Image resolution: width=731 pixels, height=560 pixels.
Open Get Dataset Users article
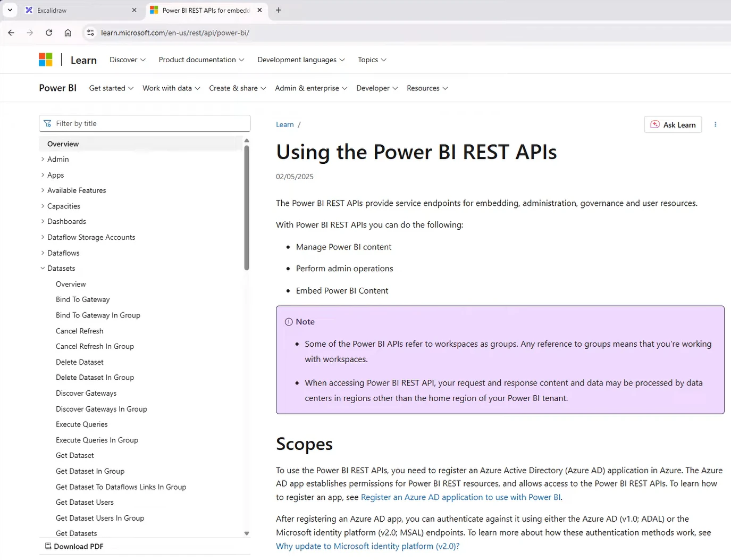coord(85,503)
